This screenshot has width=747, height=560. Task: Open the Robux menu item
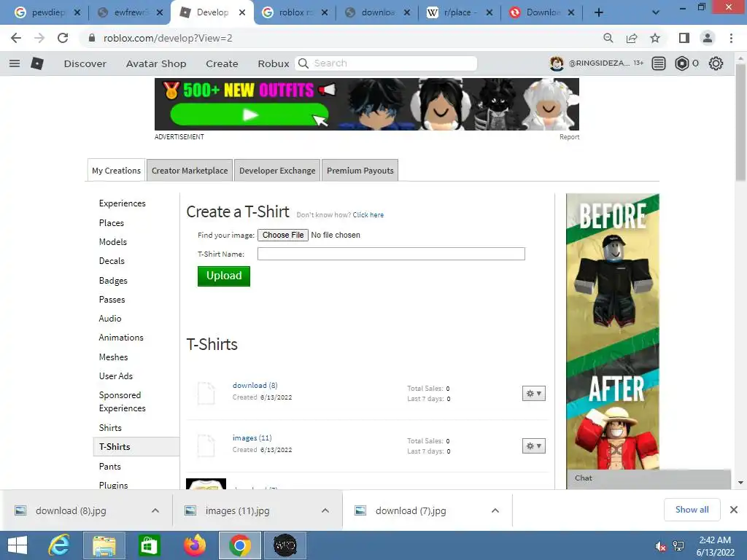click(274, 63)
